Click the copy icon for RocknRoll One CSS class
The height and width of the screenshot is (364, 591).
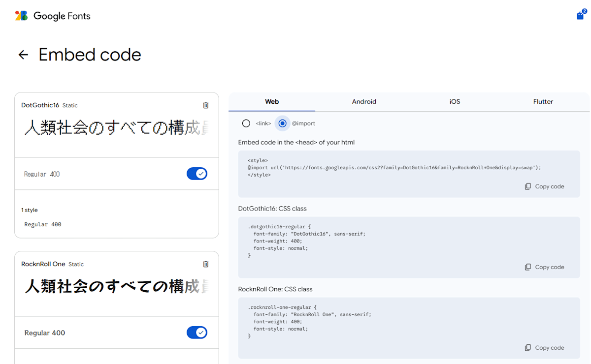[x=528, y=348]
